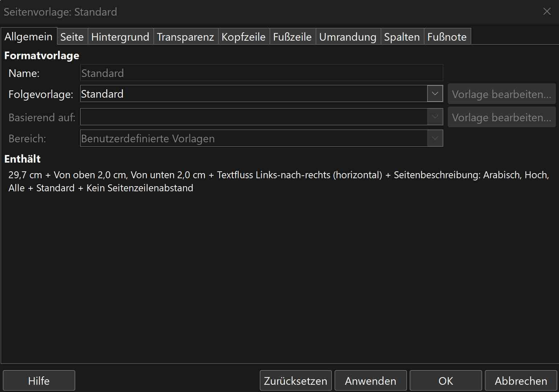Switch to the Transparenz tab
The height and width of the screenshot is (392, 559).
pos(185,36)
